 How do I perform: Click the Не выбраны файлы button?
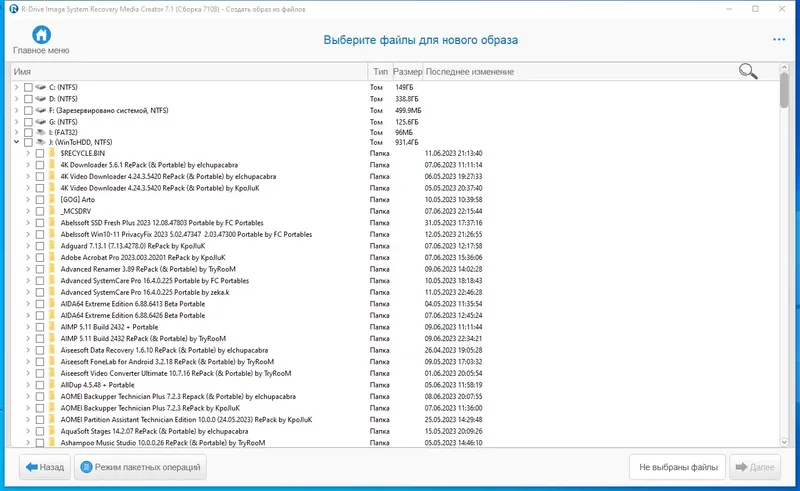[x=678, y=467]
